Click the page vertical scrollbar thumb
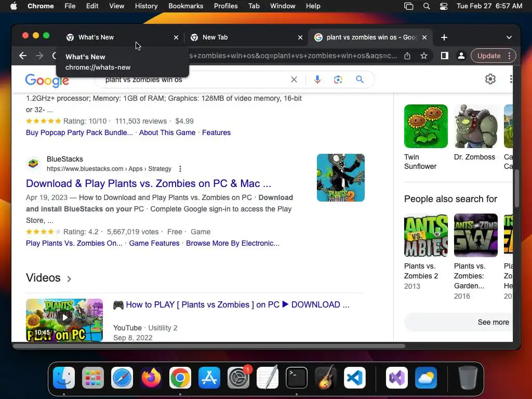The height and width of the screenshot is (399, 532). click(517, 188)
